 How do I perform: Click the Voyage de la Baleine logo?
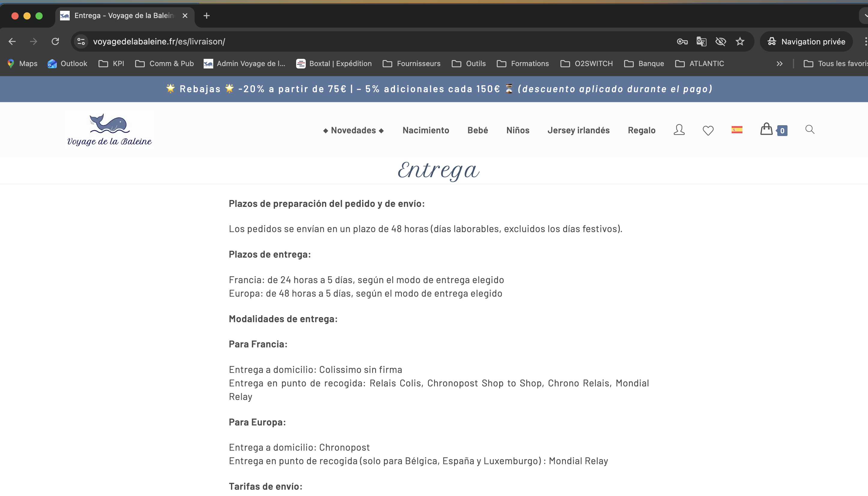pos(109,130)
